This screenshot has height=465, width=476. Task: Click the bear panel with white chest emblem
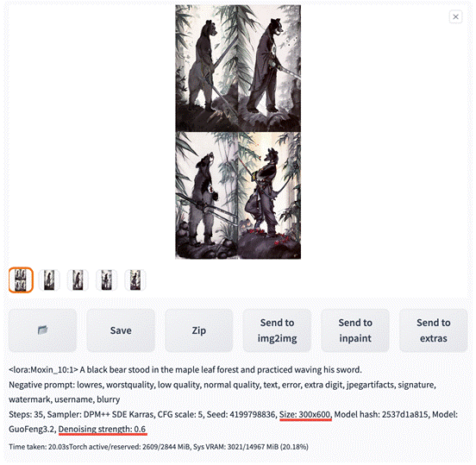207,195
